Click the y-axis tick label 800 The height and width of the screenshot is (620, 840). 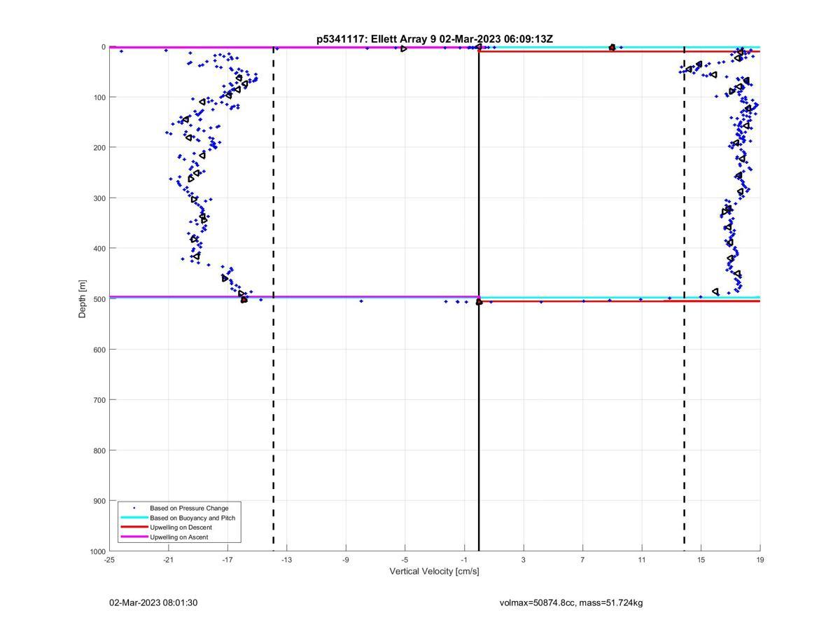tap(99, 450)
